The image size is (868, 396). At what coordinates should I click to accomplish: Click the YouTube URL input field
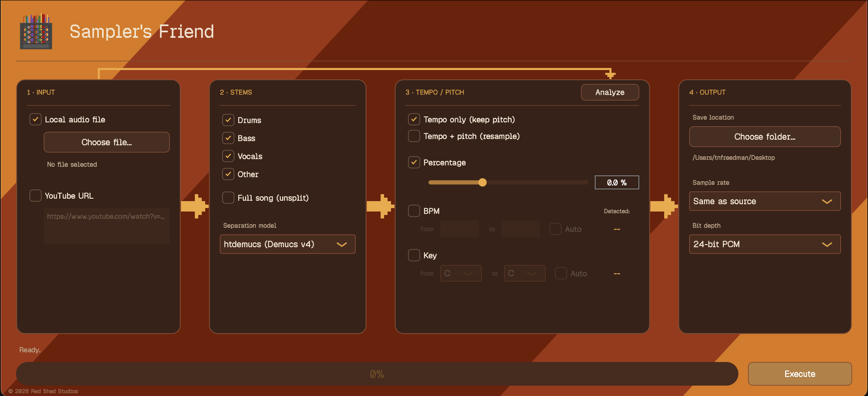pos(106,226)
